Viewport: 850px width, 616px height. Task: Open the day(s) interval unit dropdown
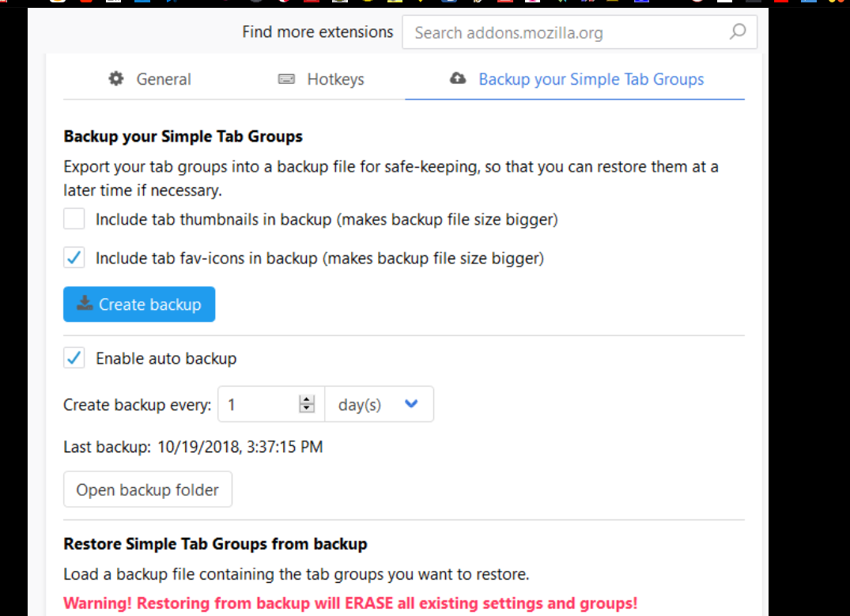379,404
